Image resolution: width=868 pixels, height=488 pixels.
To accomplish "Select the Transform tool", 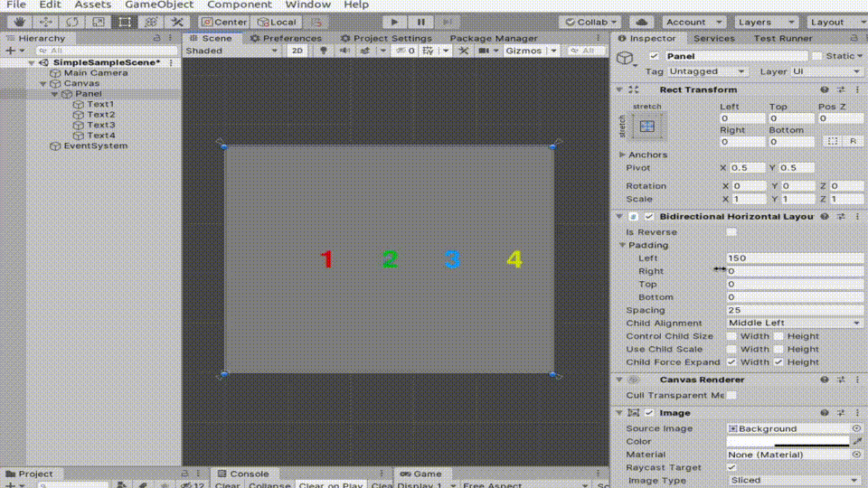I will [151, 22].
